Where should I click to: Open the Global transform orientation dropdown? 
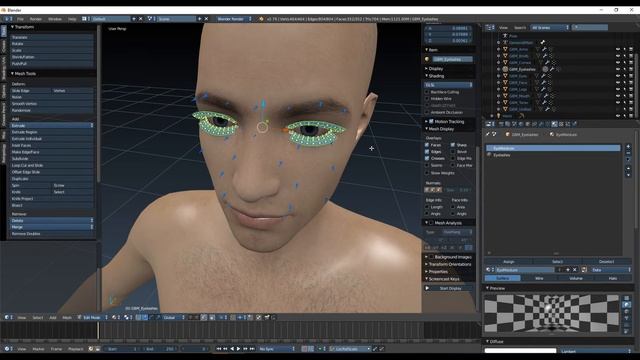(x=173, y=317)
